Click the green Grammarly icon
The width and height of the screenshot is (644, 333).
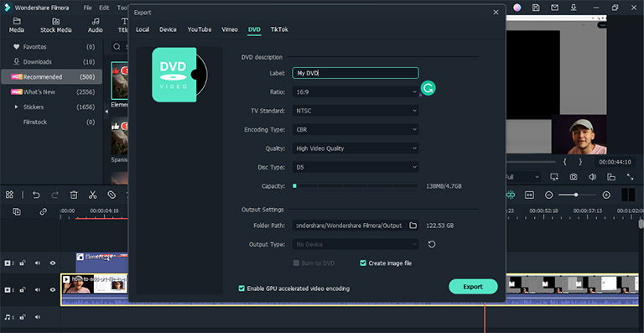428,88
